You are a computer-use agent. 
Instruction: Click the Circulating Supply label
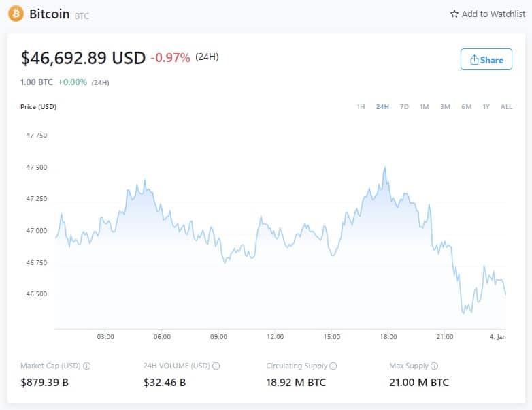click(297, 366)
